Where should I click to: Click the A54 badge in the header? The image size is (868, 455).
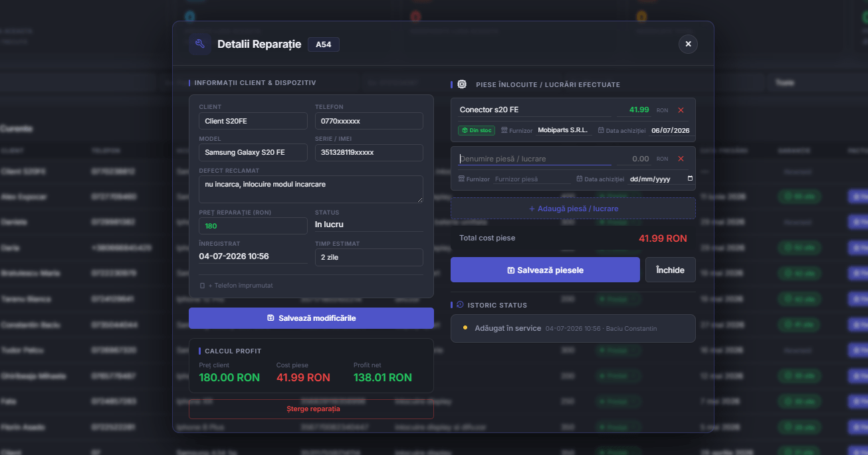pyautogui.click(x=324, y=45)
